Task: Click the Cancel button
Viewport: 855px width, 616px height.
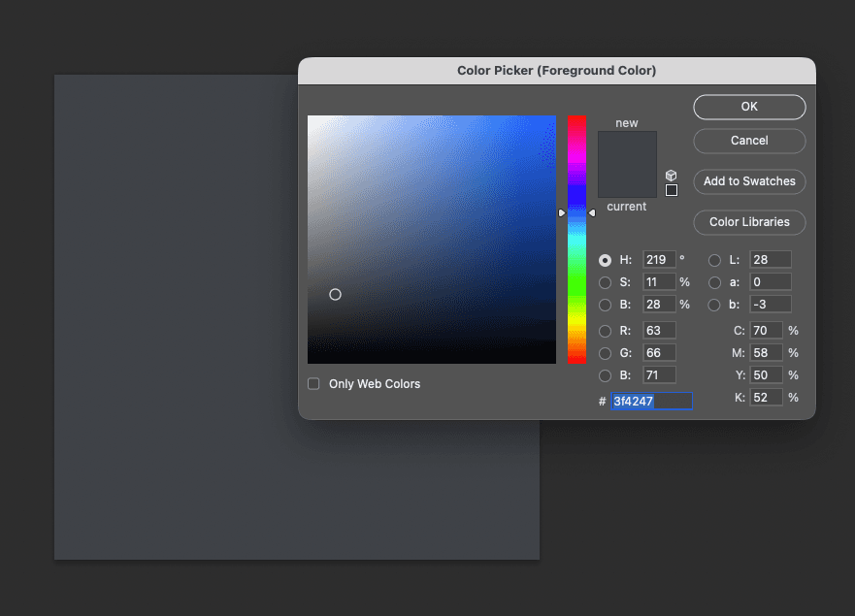Action: coord(749,141)
